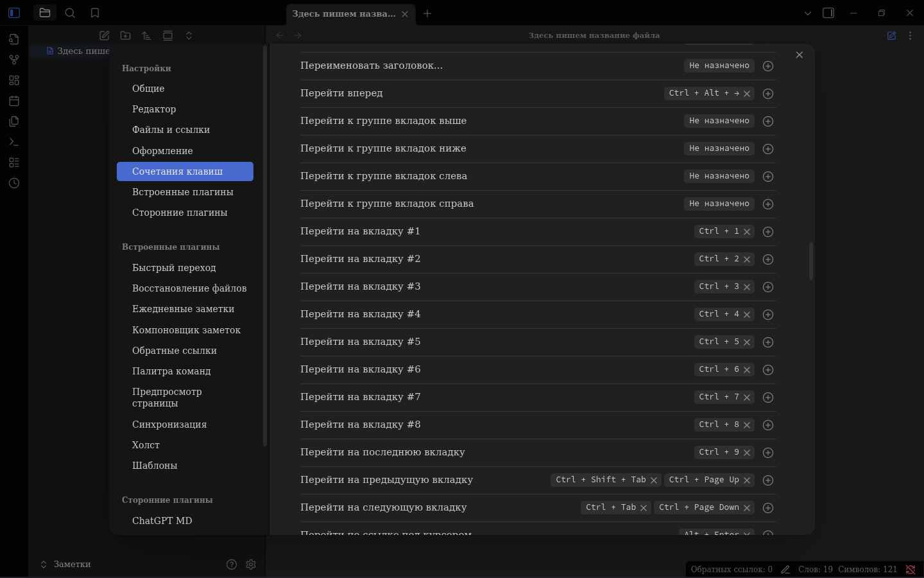The height and width of the screenshot is (578, 924).
Task: Expand the tab list dropdown chevron
Action: (x=808, y=13)
